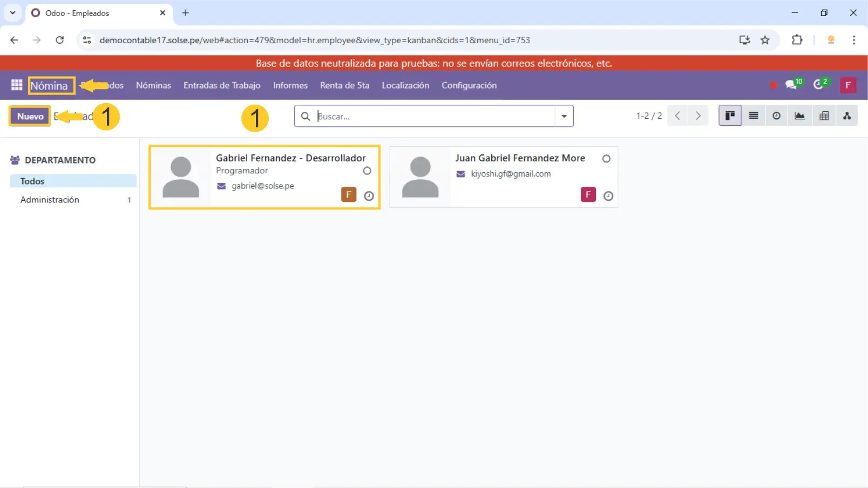Open the Configuración menu
The image size is (868, 488).
pos(469,85)
